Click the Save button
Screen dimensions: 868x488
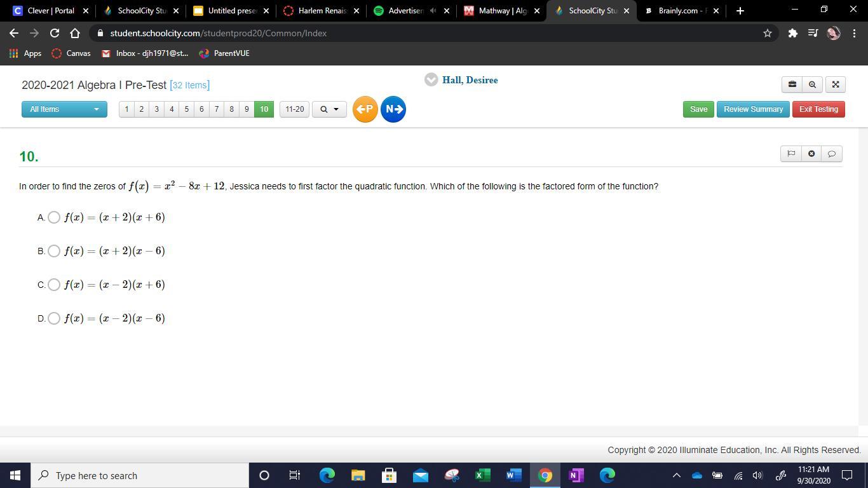click(x=698, y=109)
